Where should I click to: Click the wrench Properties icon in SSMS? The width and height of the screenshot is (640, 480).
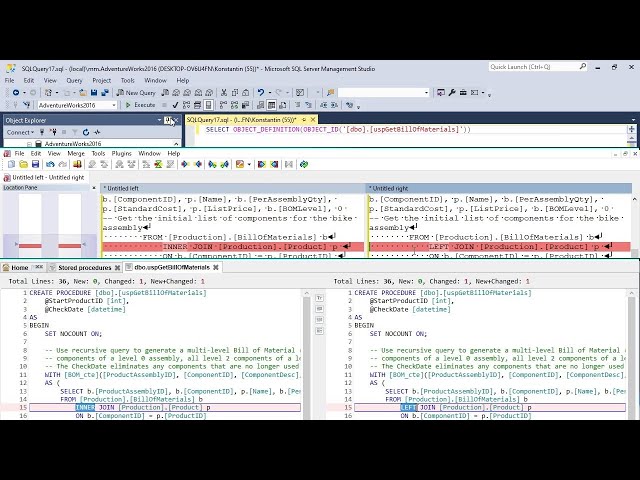click(452, 93)
